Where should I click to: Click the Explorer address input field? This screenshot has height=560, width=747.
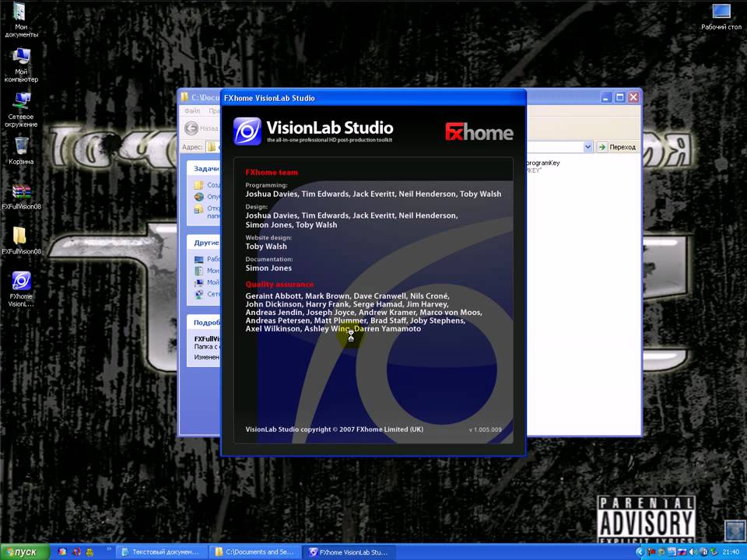point(553,147)
